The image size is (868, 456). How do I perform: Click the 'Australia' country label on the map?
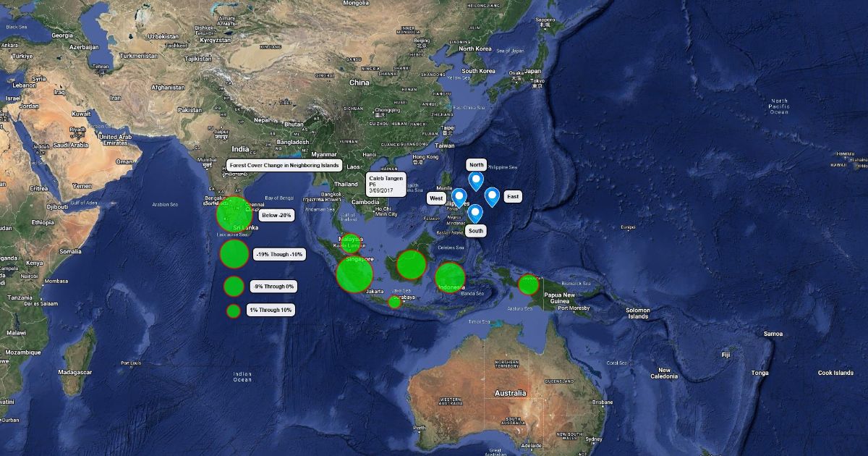pyautogui.click(x=509, y=393)
